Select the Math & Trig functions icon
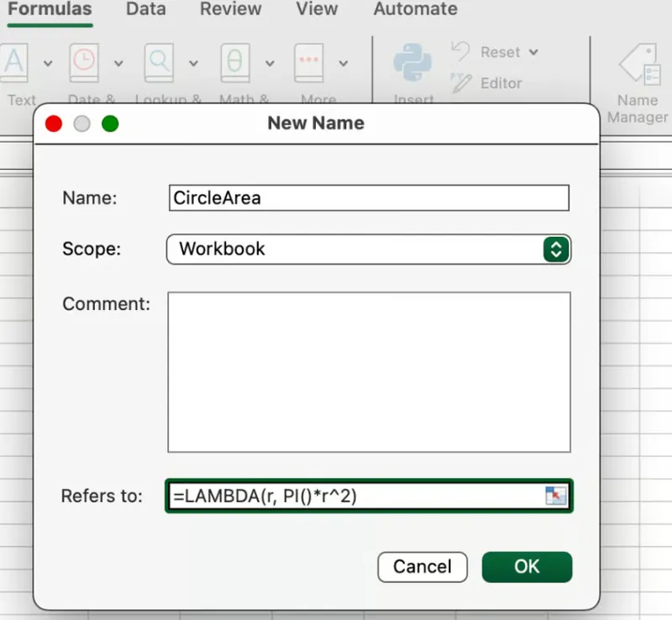This screenshot has width=672, height=620. point(234,63)
